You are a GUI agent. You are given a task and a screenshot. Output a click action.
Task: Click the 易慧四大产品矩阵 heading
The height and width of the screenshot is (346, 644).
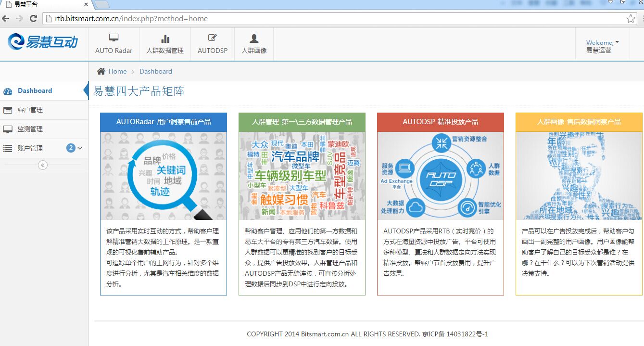(x=139, y=91)
